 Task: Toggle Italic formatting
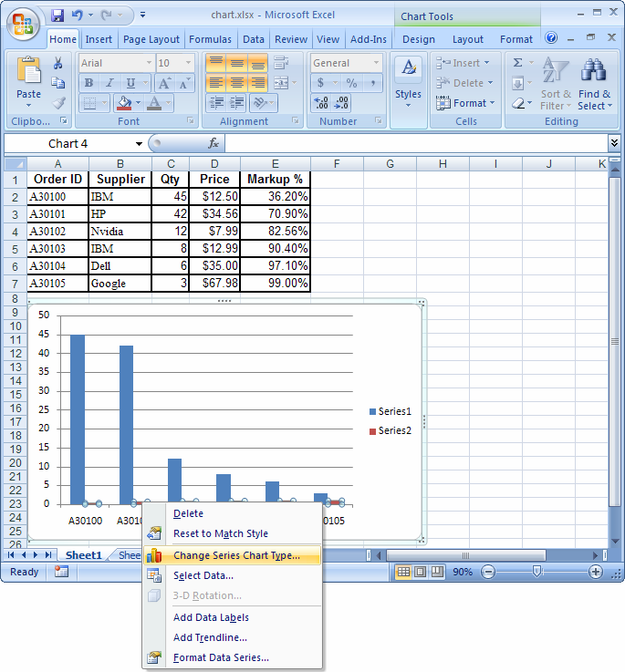(x=109, y=83)
